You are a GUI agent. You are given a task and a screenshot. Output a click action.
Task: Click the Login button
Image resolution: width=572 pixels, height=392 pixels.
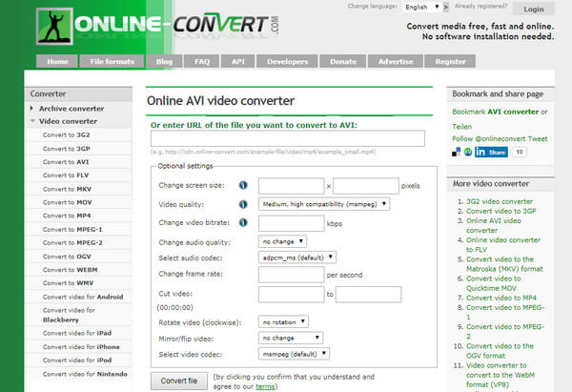pyautogui.click(x=534, y=9)
